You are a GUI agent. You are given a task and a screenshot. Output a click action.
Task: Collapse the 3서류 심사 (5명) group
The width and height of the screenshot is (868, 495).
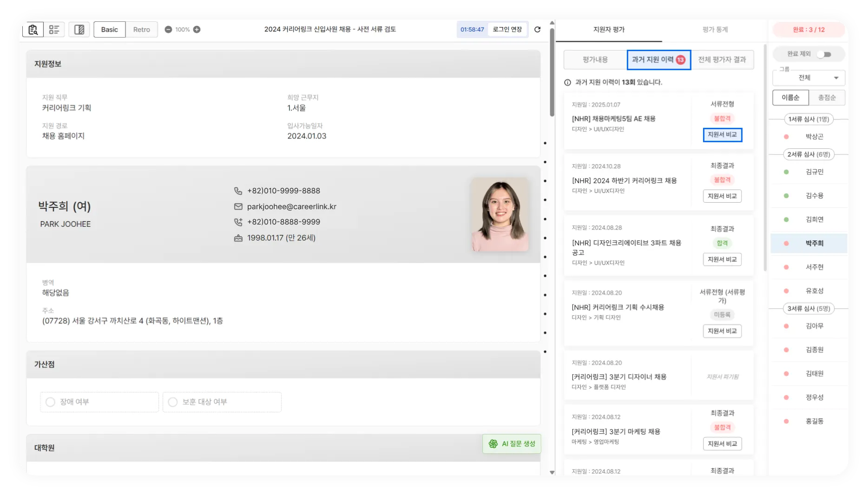(x=809, y=309)
